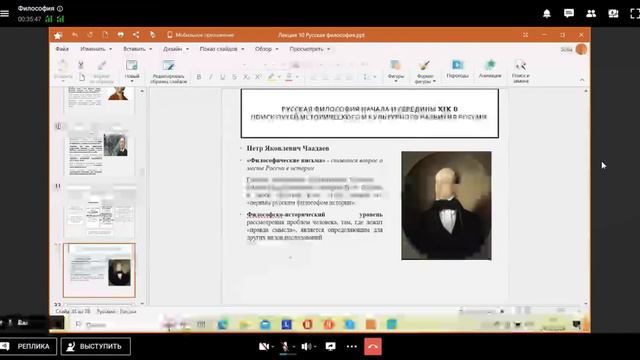Image resolution: width=640 pixels, height=360 pixels.
Task: Open the hamburger menu of the webinar
Action: 4,13
